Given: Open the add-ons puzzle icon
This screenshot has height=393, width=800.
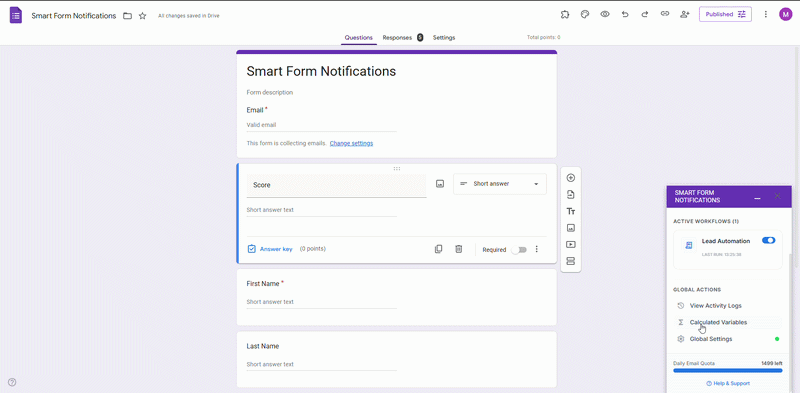Looking at the screenshot, I should click(x=565, y=14).
